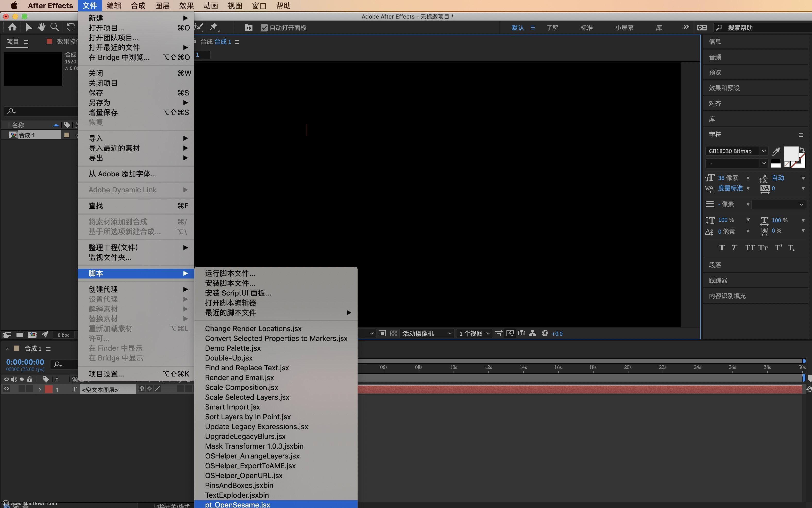Click the Interpret Footage icon in project panel

[7, 335]
